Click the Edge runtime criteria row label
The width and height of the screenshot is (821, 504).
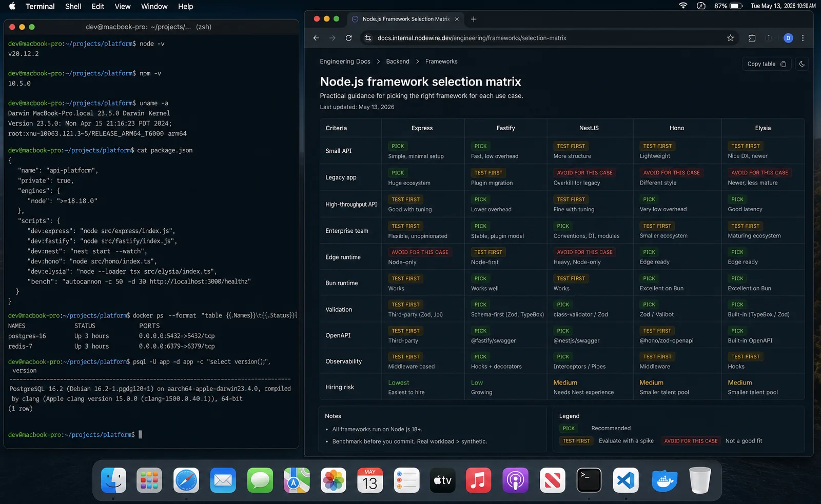pyautogui.click(x=343, y=257)
